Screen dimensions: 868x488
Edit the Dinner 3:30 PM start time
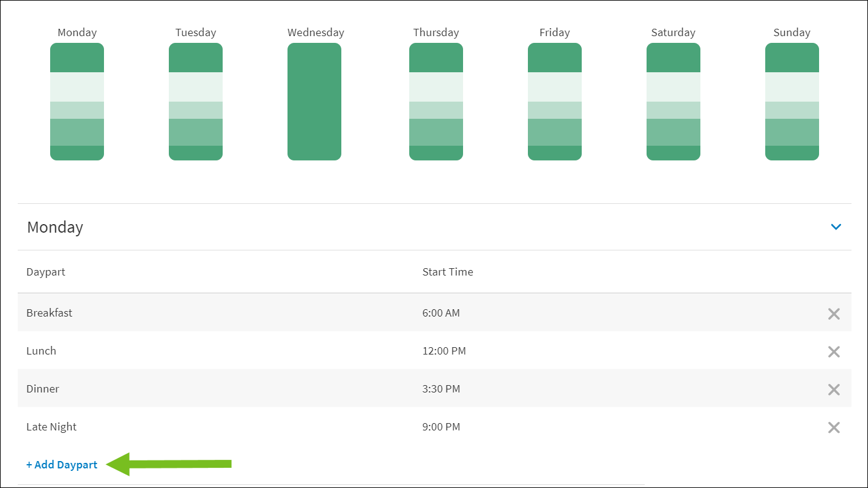pos(441,389)
